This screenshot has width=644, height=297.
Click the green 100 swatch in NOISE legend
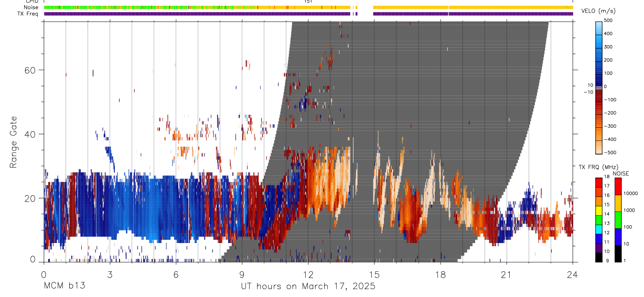(617, 220)
